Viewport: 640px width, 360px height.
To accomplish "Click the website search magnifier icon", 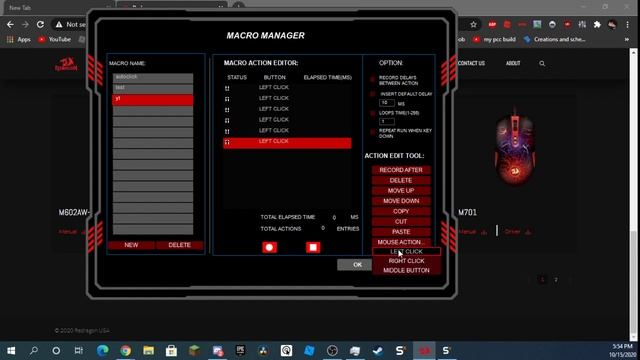I will tap(542, 64).
